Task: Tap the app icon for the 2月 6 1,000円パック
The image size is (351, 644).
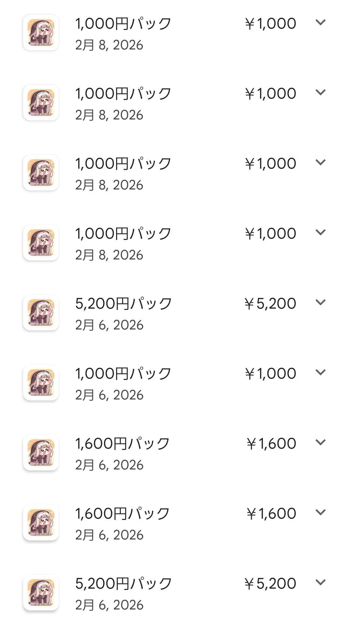Action: 41,383
